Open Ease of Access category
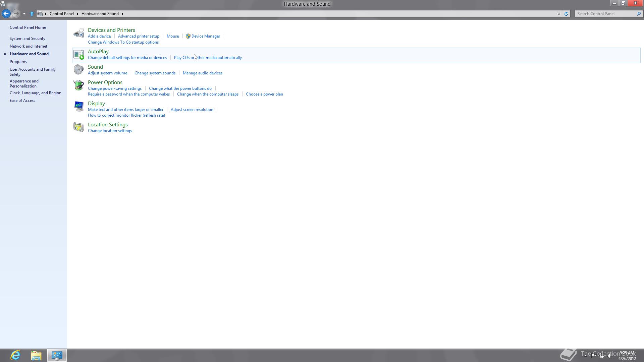 (22, 101)
